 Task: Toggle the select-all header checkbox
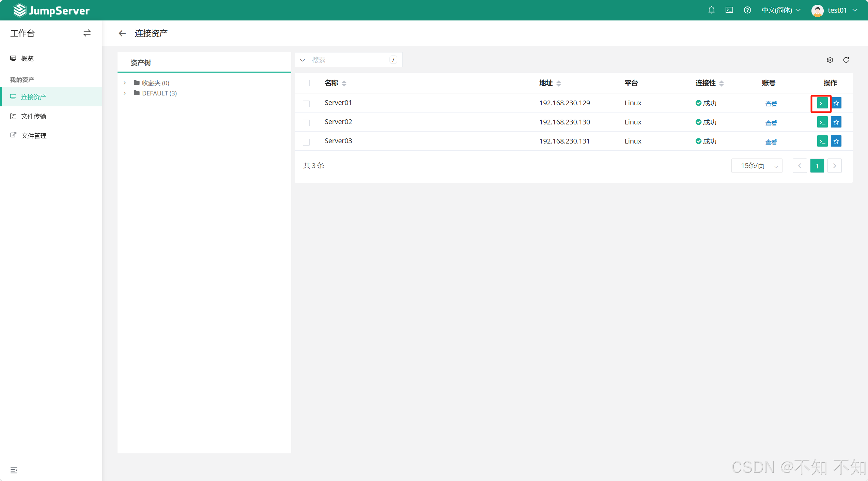click(306, 83)
